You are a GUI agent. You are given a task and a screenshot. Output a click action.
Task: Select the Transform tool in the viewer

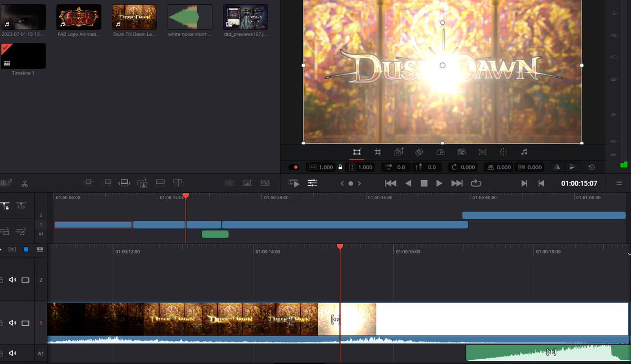pos(357,152)
